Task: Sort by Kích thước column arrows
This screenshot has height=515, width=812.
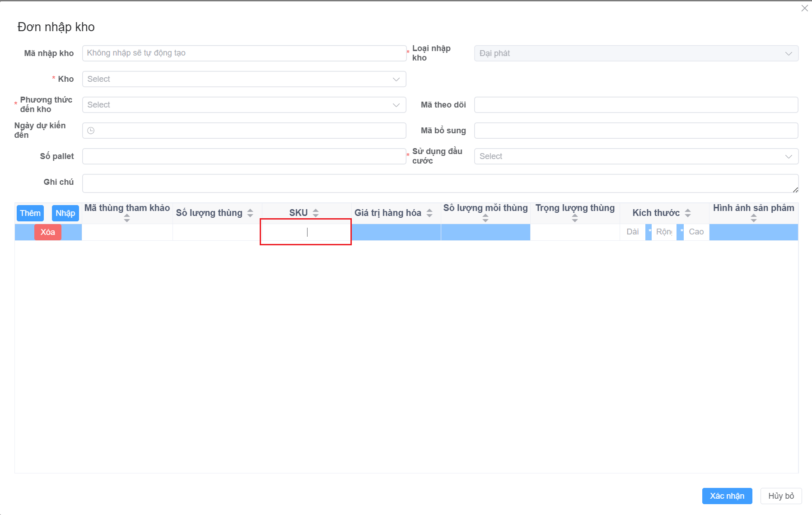Action: point(688,213)
